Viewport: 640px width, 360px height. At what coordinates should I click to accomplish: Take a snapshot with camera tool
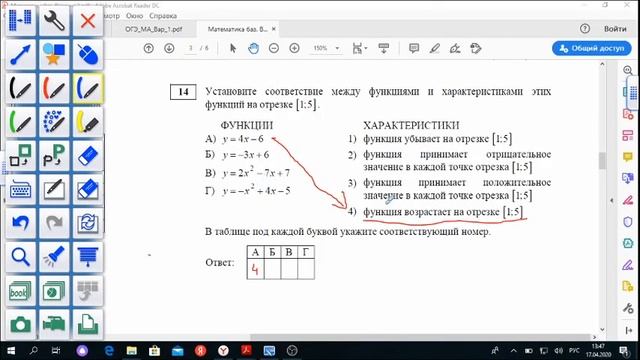tap(20, 324)
